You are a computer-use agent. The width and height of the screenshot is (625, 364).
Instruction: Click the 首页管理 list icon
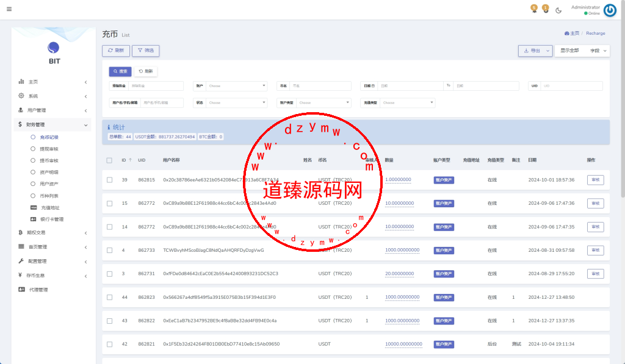[x=21, y=246]
